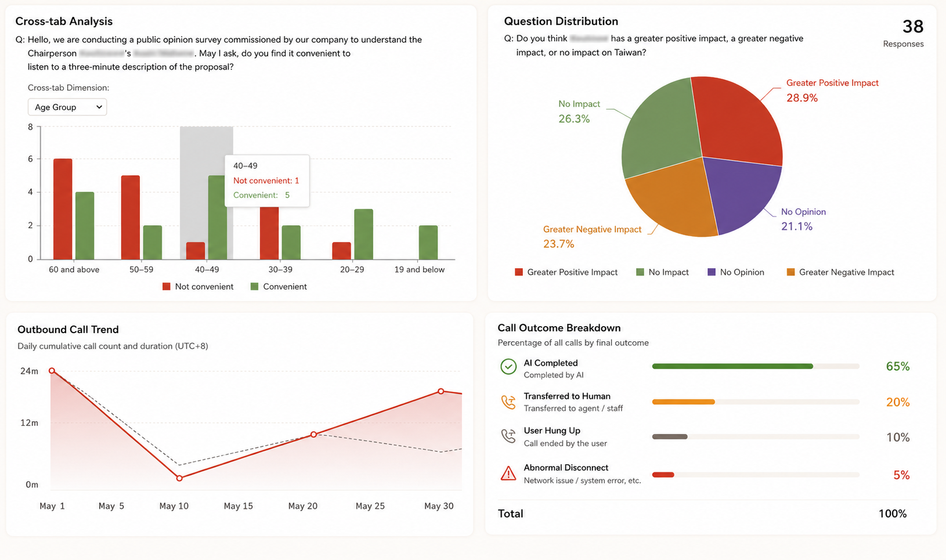Image resolution: width=946 pixels, height=560 pixels.
Task: Click the May 20 data point on trend line
Action: click(313, 434)
